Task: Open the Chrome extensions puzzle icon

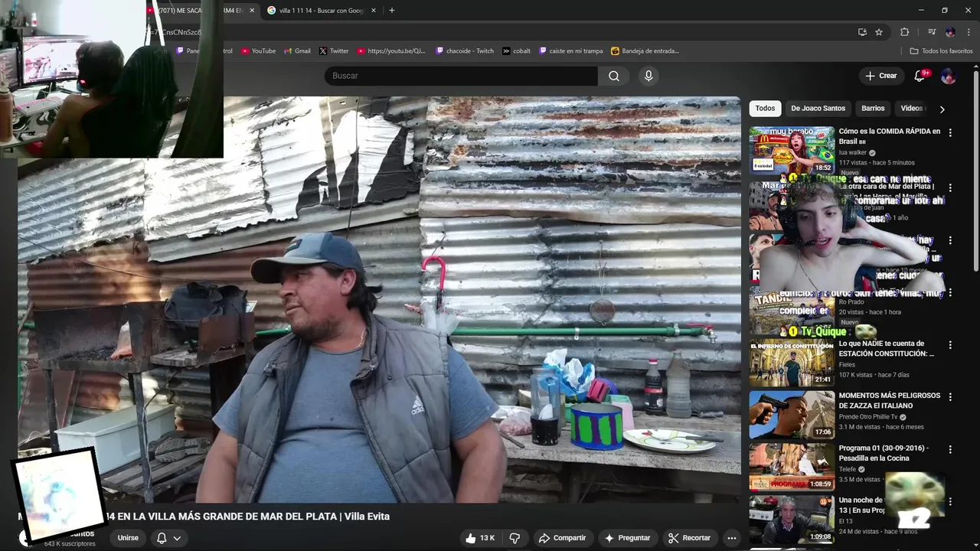Action: pyautogui.click(x=904, y=32)
